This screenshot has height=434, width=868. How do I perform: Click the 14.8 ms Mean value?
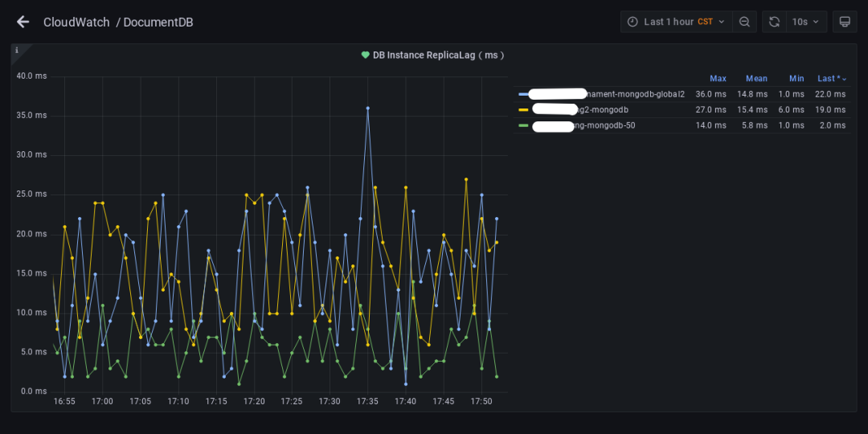(752, 94)
